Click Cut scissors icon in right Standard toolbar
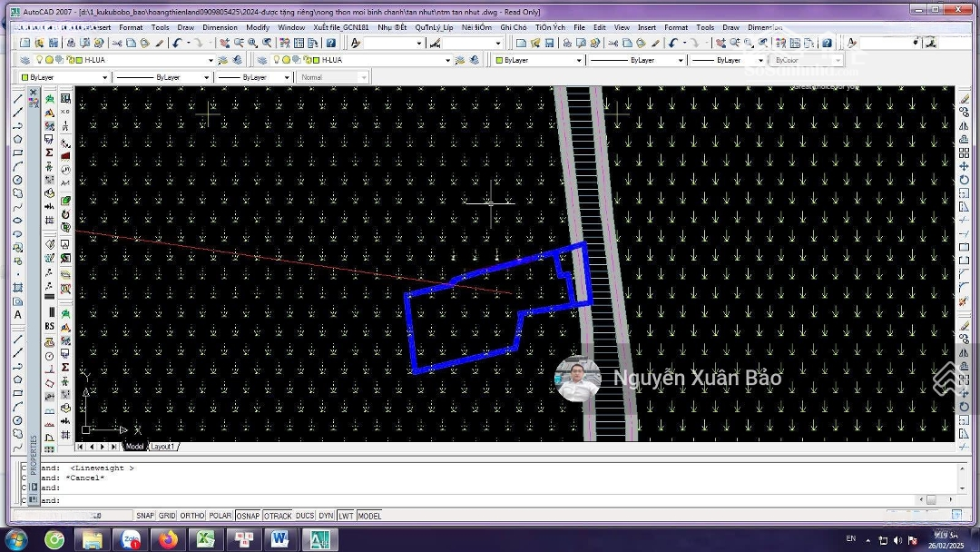This screenshot has width=980, height=552. coord(613,43)
